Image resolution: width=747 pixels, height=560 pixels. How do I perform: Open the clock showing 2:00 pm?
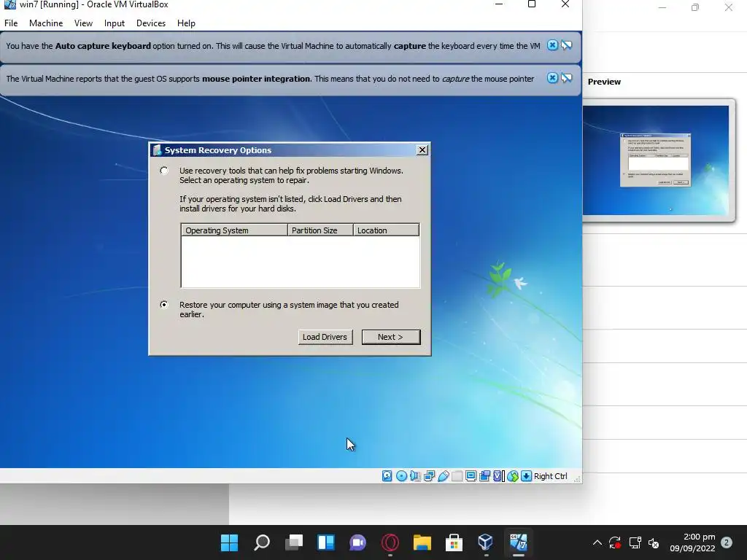click(693, 542)
